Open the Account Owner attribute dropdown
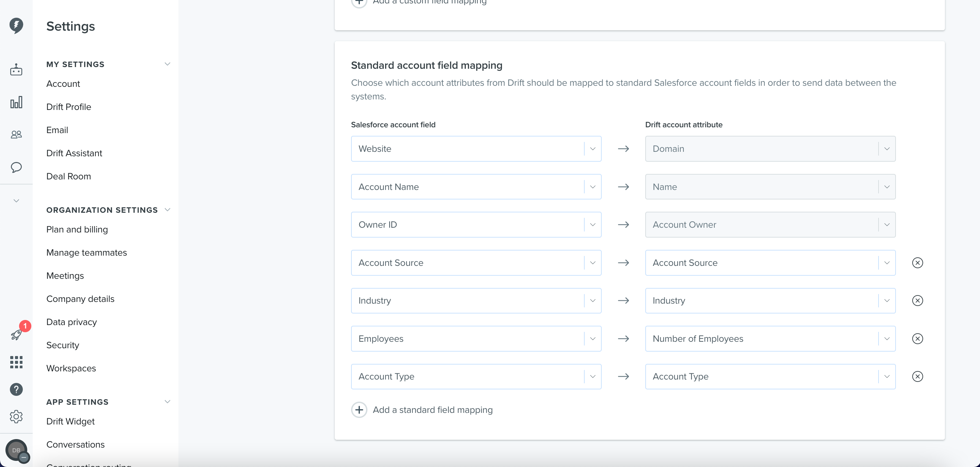The image size is (980, 467). pyautogui.click(x=770, y=225)
